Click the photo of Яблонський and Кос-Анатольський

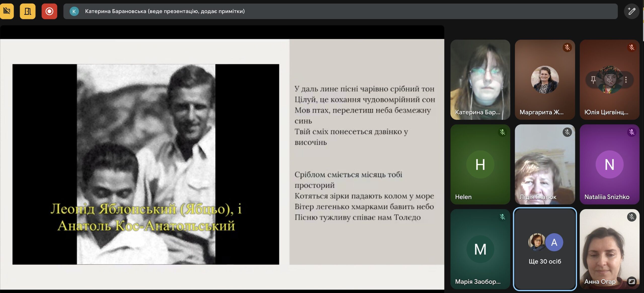click(x=146, y=164)
